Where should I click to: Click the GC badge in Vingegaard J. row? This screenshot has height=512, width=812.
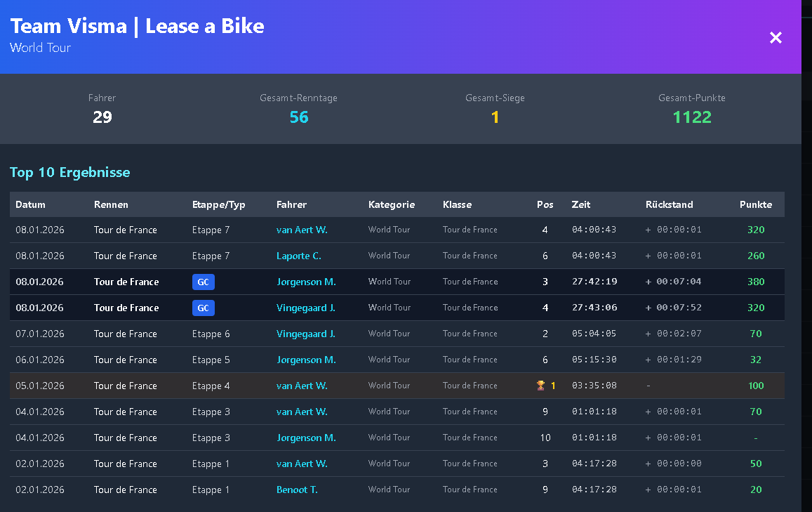click(203, 308)
